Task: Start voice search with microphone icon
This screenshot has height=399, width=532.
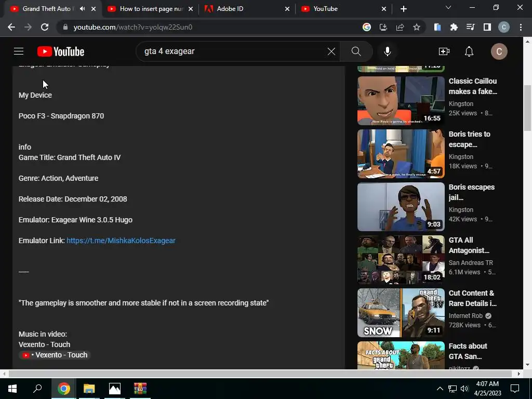Action: (x=387, y=51)
